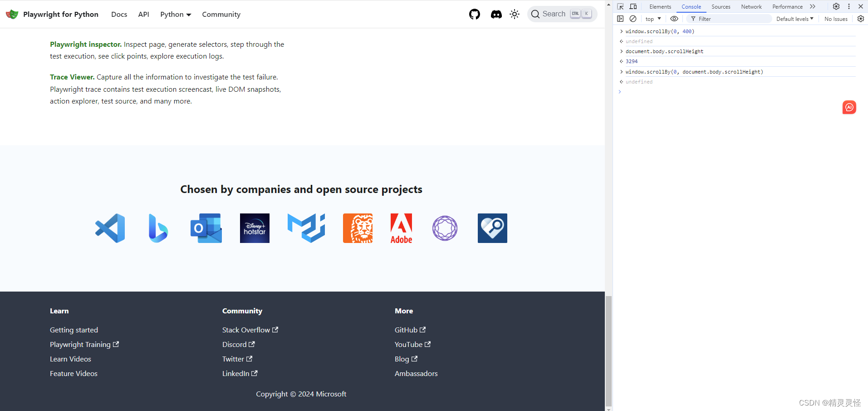This screenshot has width=868, height=411.
Task: Open the Community nav item
Action: [221, 14]
